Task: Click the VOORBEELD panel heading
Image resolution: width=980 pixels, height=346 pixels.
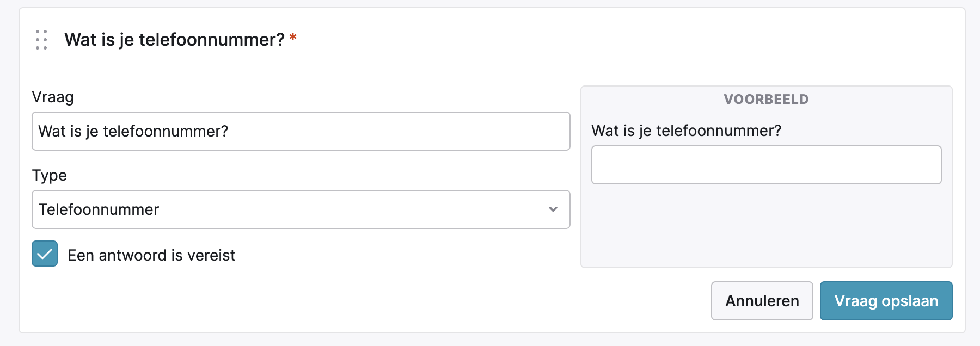Action: [766, 99]
